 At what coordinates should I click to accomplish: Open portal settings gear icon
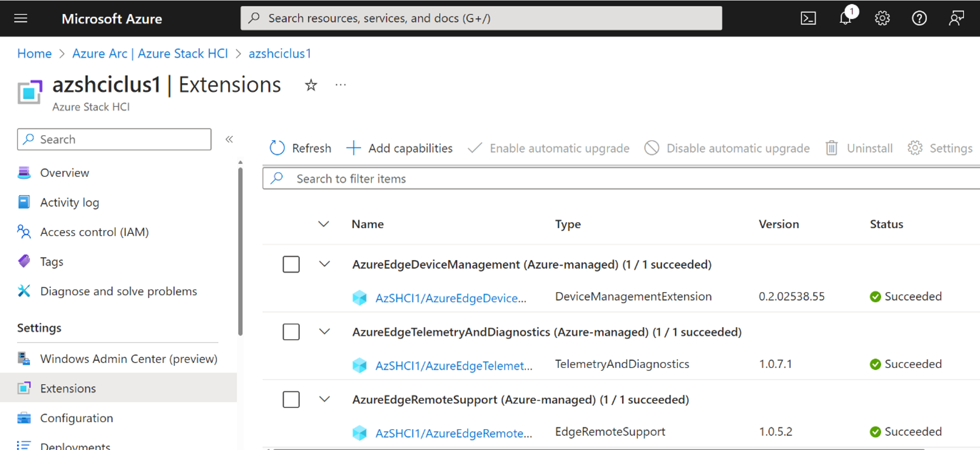click(882, 18)
